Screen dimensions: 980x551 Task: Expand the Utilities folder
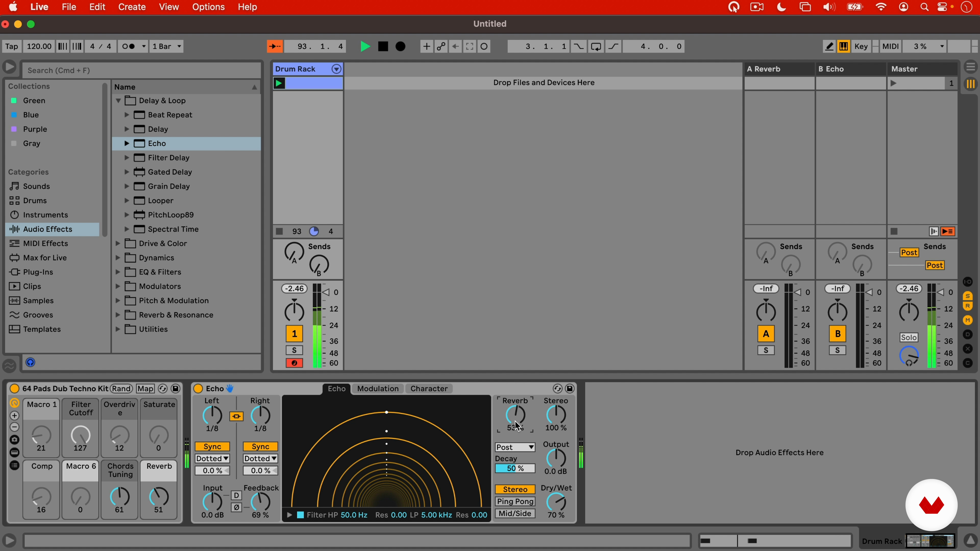(118, 329)
